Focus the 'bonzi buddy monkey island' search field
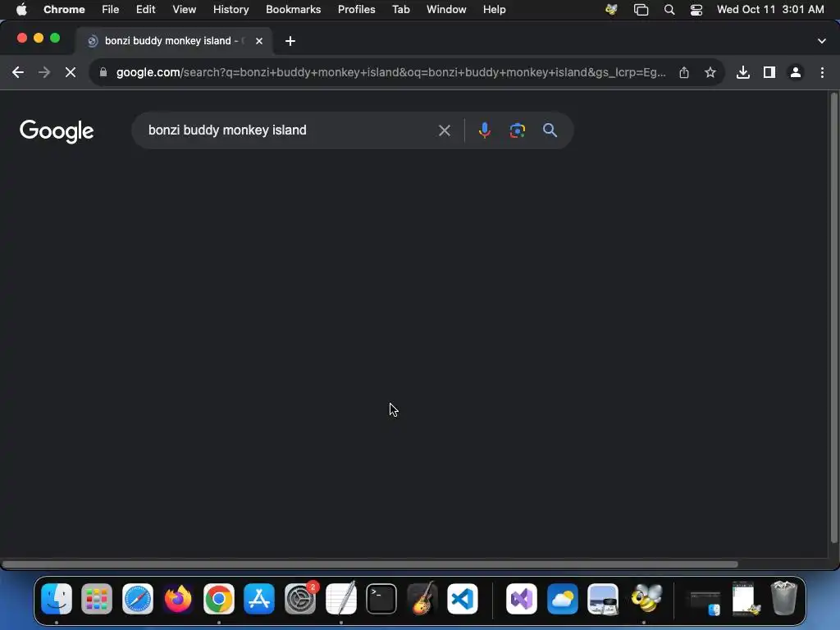The image size is (840, 630). pos(290,130)
